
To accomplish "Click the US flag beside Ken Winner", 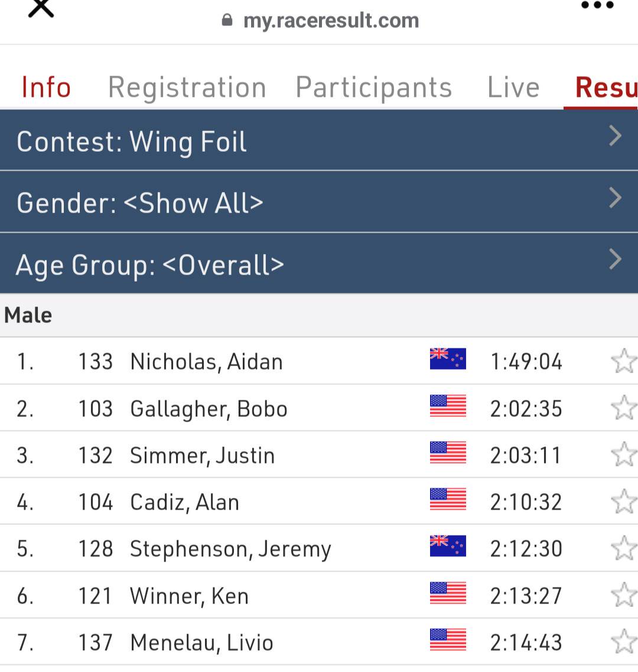I will [448, 593].
